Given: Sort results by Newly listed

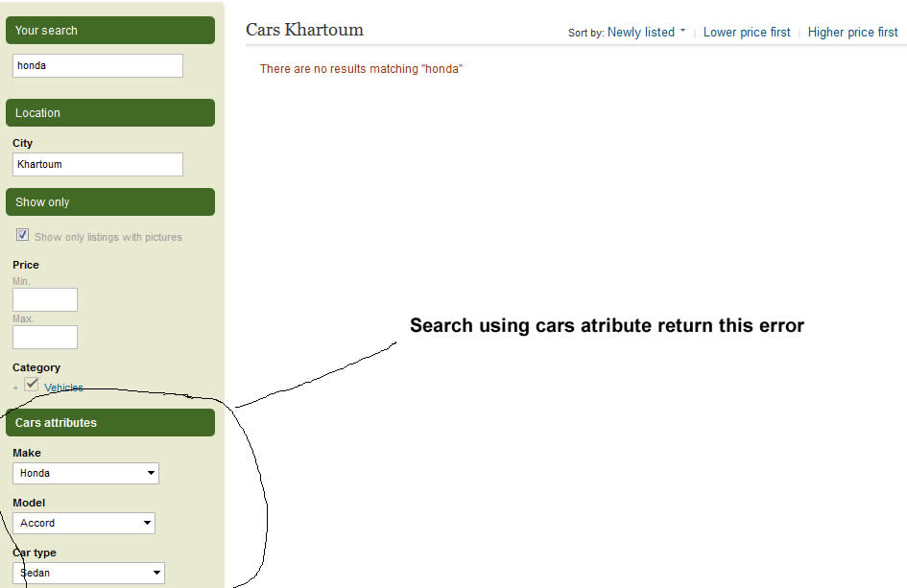Looking at the screenshot, I should point(641,33).
